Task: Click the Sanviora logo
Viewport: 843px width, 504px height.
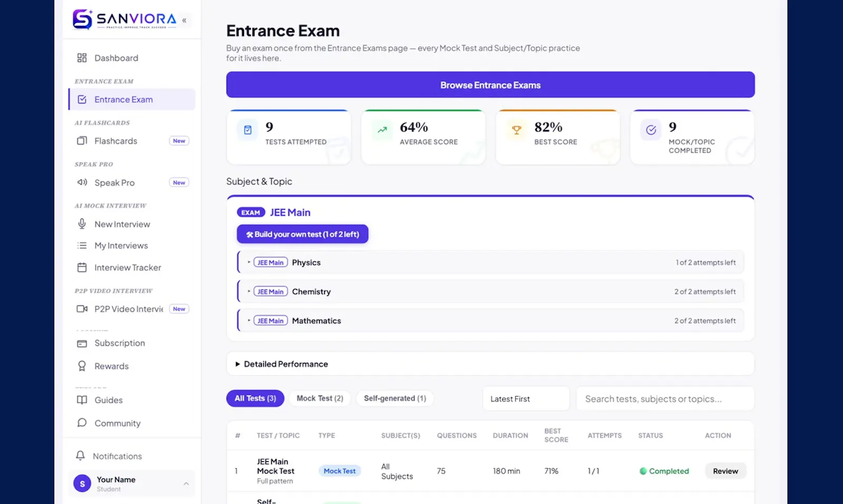Action: click(x=124, y=19)
